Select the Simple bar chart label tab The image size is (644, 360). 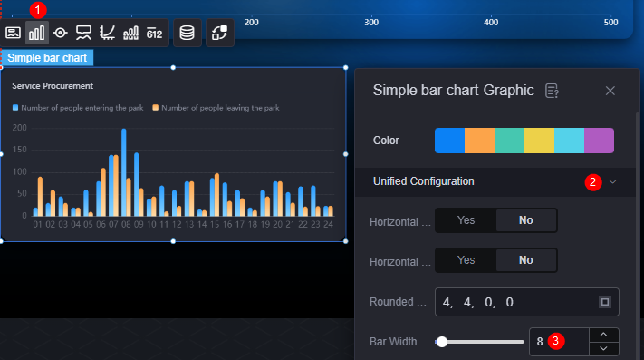(47, 58)
